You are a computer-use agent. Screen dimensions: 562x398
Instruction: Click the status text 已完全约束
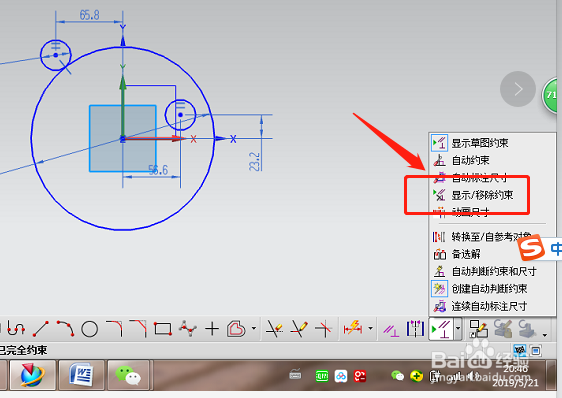23,350
